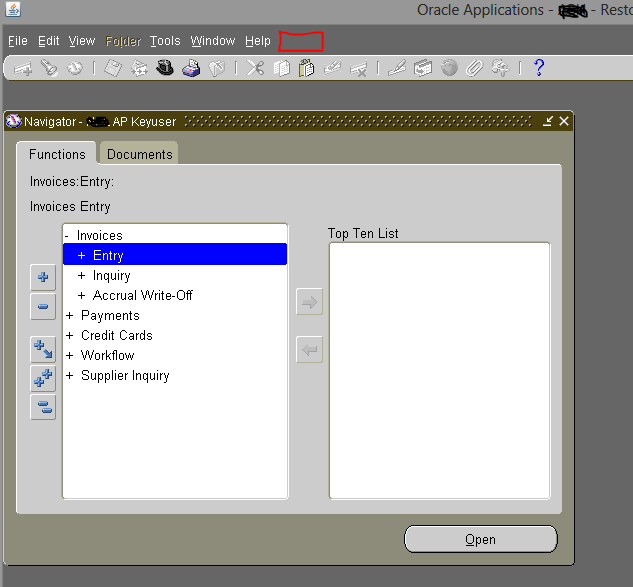Click the Add to Top Ten List arrow
The image size is (633, 587).
click(309, 302)
